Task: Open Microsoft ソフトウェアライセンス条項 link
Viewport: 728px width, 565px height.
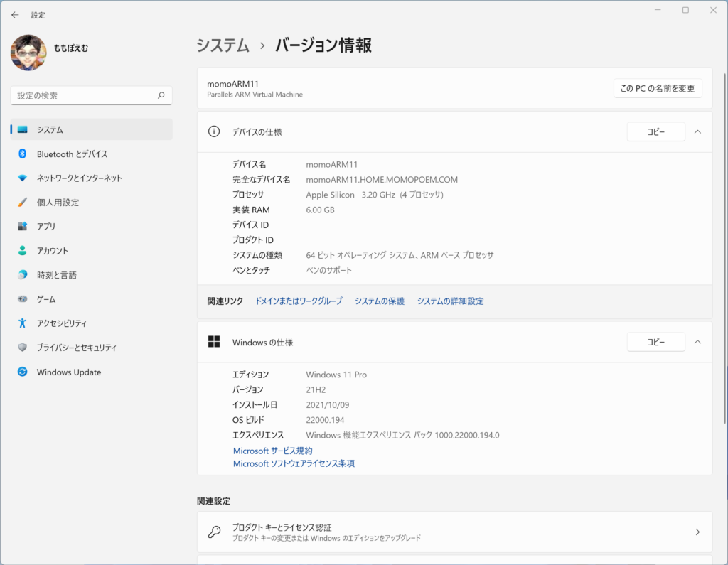Action: (x=294, y=463)
